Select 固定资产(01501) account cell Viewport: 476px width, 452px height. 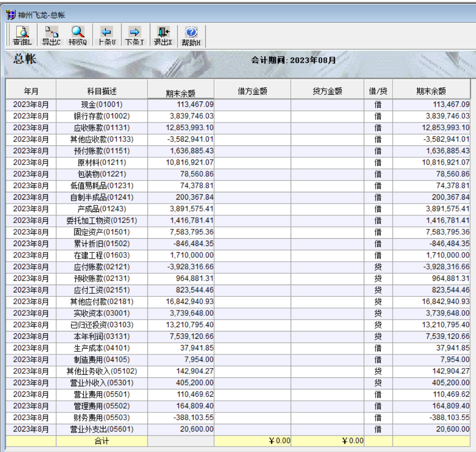click(102, 232)
